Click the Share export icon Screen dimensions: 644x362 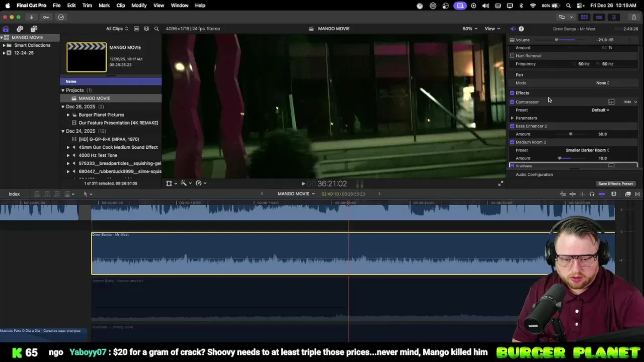pos(633,17)
